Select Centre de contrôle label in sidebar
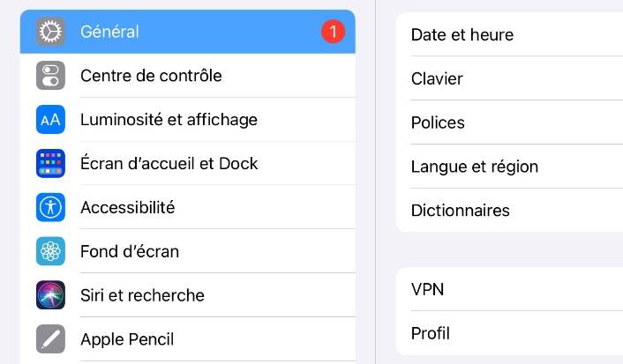The height and width of the screenshot is (364, 623). click(151, 76)
